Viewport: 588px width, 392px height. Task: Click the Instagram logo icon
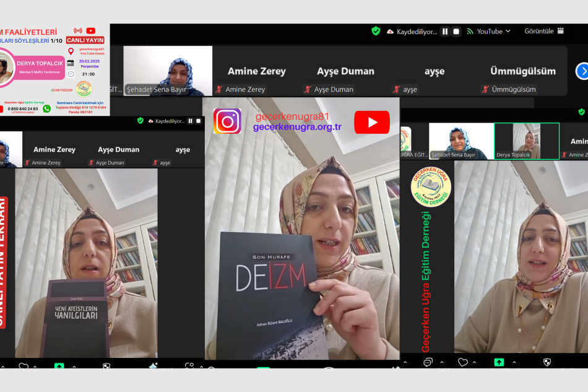pos(227,121)
